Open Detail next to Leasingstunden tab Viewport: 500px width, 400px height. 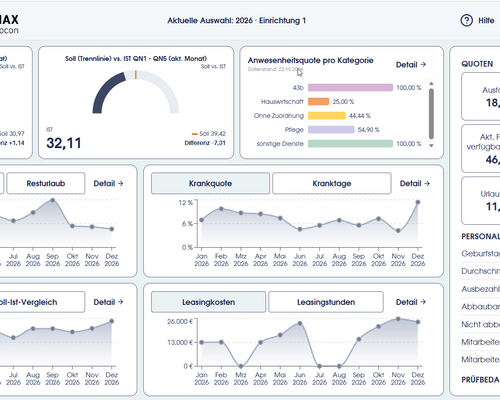point(411,302)
